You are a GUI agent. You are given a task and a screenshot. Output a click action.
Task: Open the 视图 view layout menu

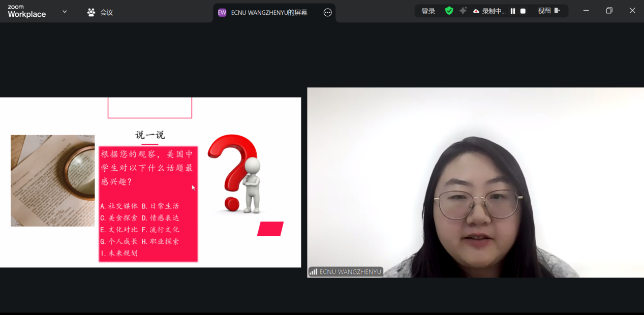click(x=544, y=11)
